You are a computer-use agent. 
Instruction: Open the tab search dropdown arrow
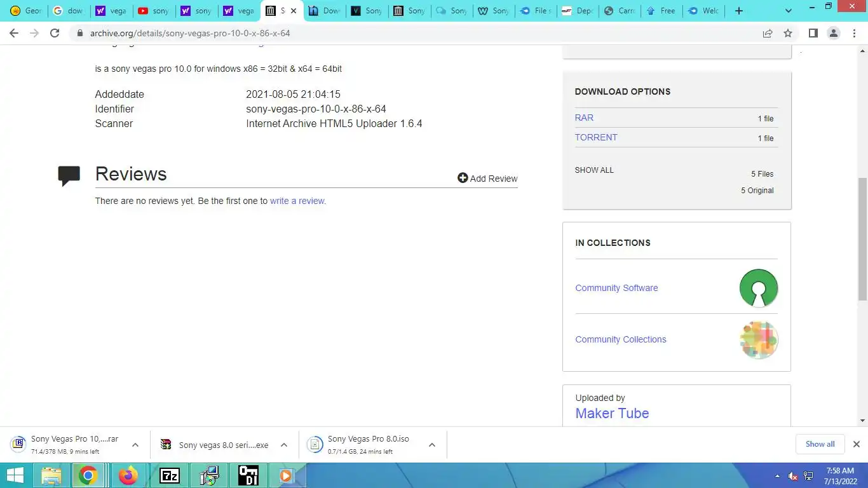click(789, 11)
